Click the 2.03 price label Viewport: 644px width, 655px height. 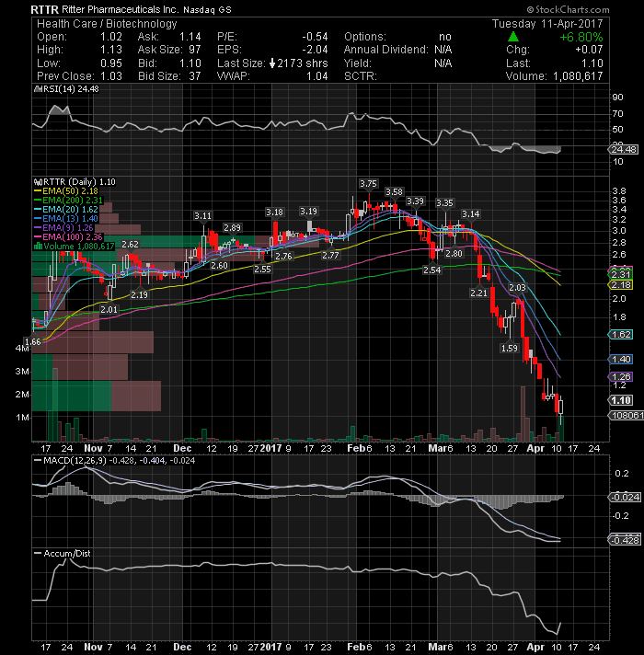tap(517, 287)
